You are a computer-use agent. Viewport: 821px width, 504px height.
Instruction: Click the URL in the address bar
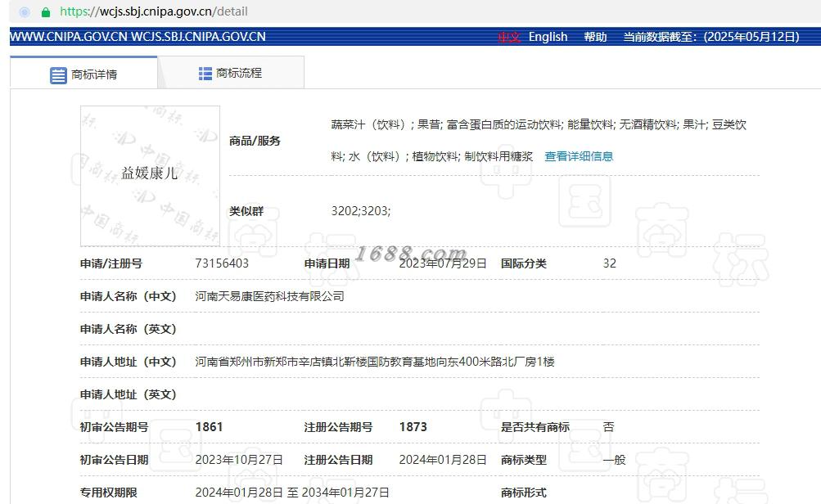pyautogui.click(x=153, y=11)
